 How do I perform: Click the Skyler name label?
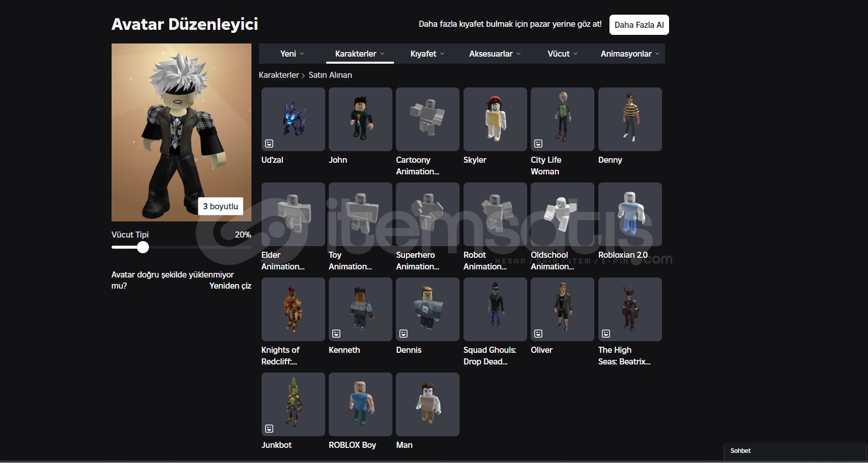click(x=475, y=160)
